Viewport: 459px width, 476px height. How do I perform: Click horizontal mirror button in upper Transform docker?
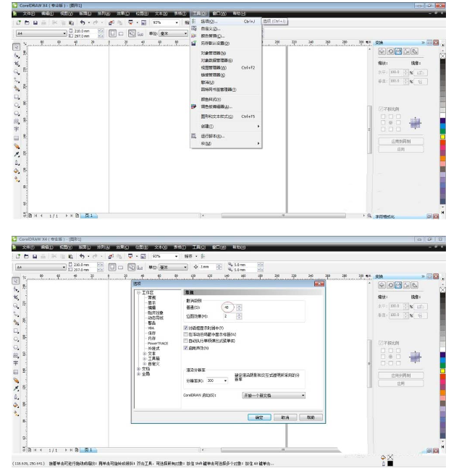click(420, 73)
